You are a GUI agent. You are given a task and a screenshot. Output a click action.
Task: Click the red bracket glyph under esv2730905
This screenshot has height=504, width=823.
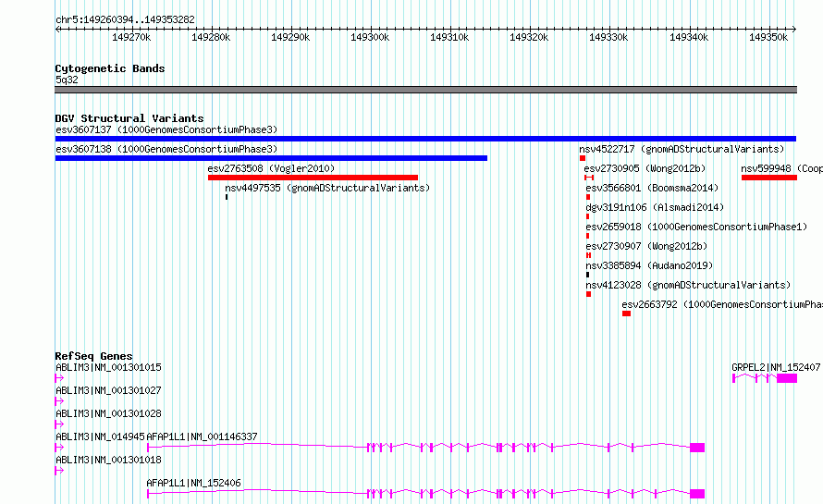point(589,178)
